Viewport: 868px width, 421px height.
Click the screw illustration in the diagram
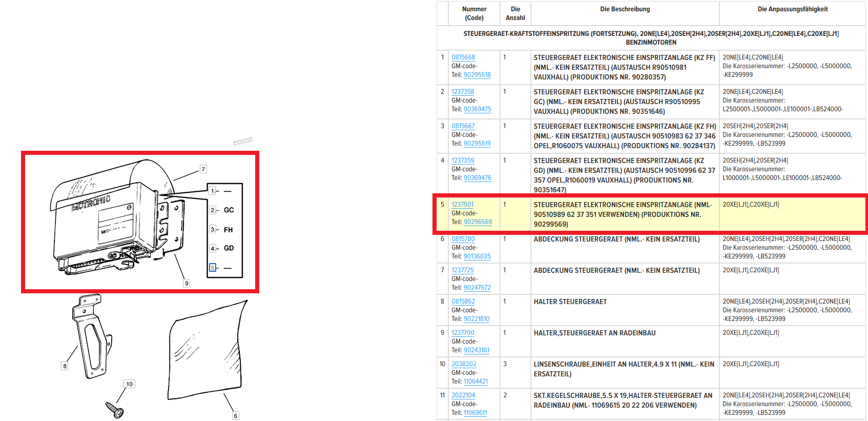pyautogui.click(x=115, y=410)
